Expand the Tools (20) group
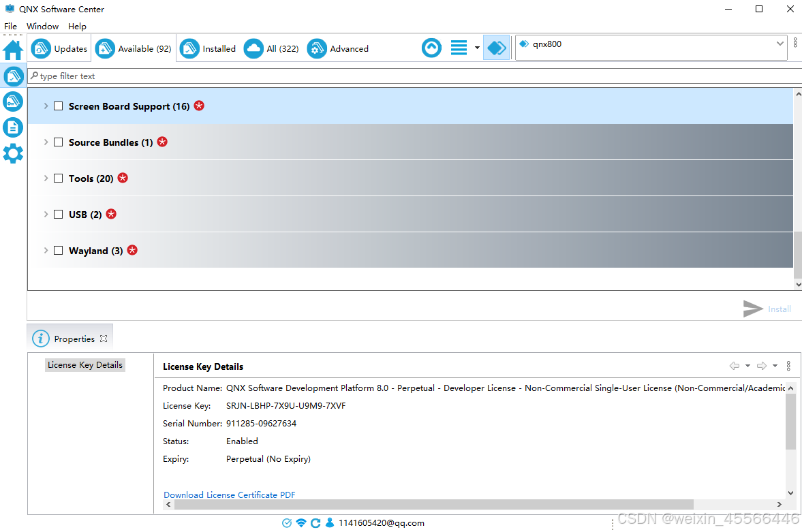 pyautogui.click(x=46, y=178)
